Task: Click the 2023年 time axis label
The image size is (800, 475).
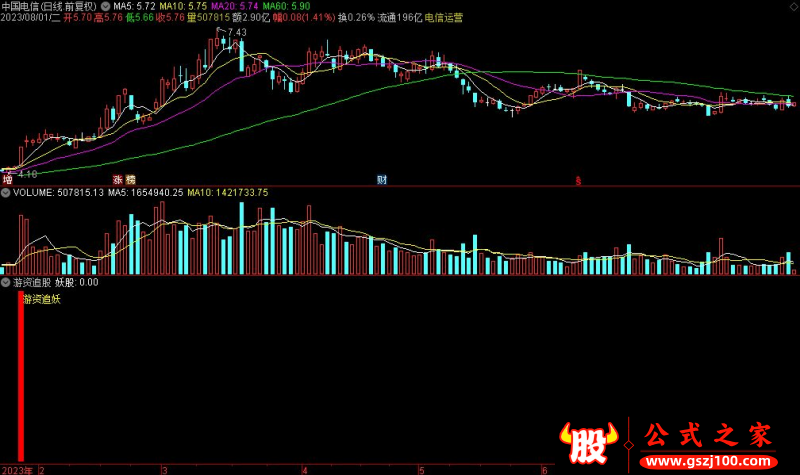Action: tap(16, 470)
